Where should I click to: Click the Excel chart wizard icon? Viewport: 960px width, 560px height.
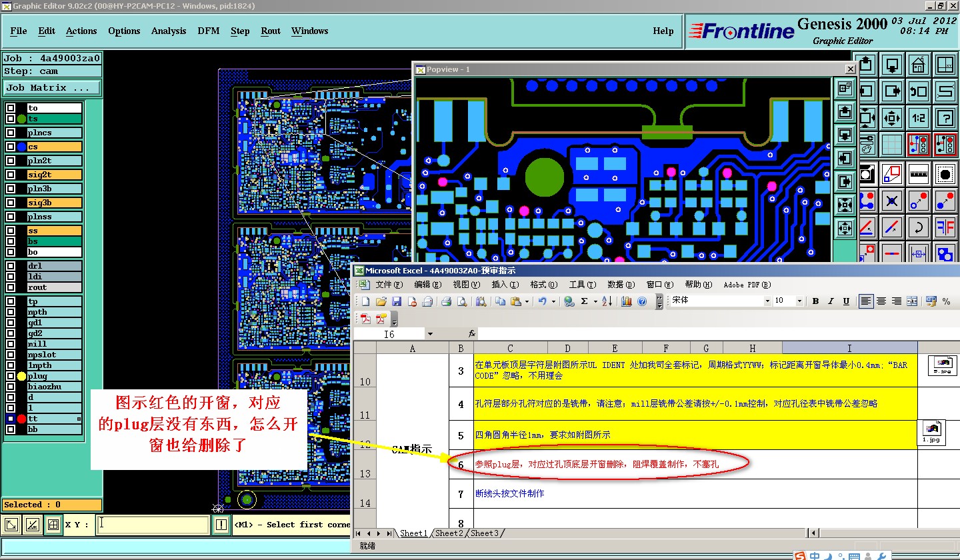tap(627, 301)
